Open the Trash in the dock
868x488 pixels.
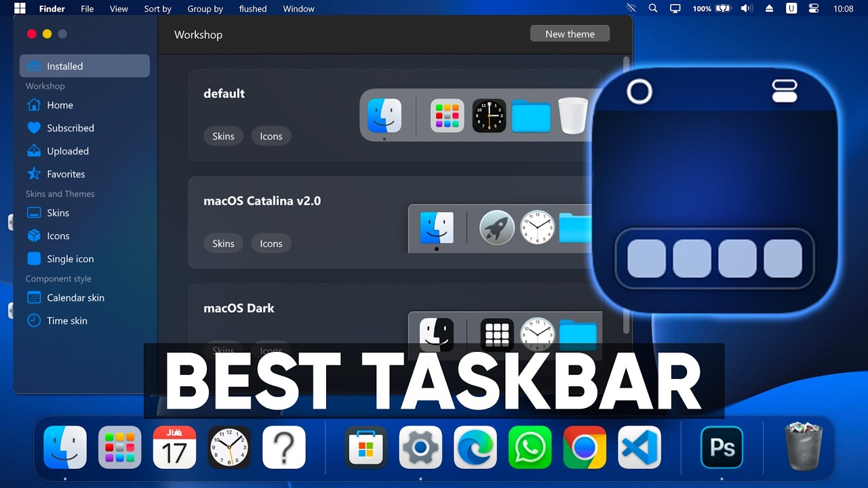tap(804, 446)
